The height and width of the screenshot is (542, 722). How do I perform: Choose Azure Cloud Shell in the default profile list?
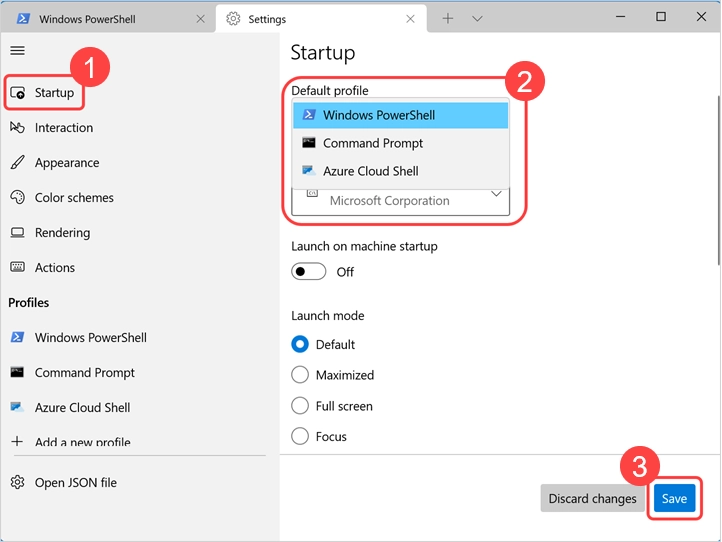point(370,171)
